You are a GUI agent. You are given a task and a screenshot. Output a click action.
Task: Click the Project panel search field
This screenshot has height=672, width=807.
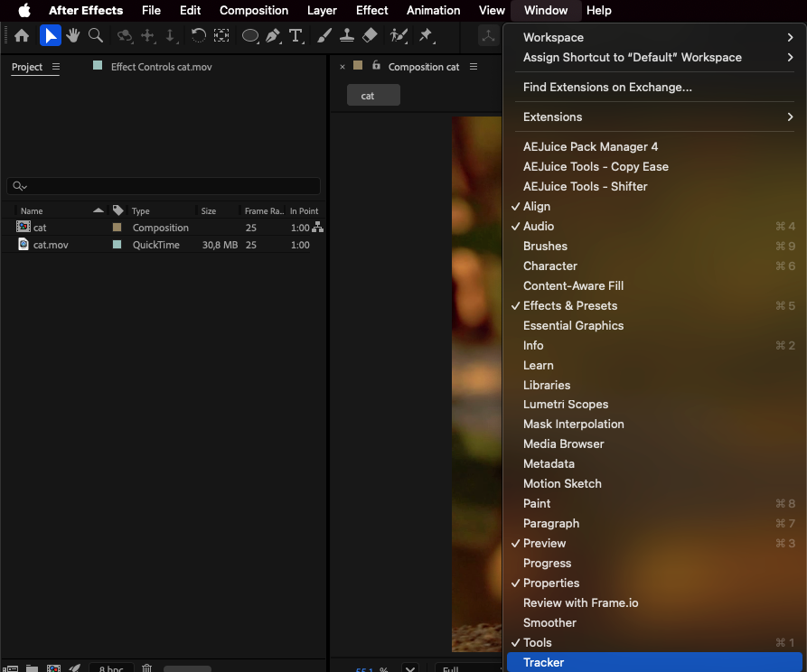coord(164,186)
